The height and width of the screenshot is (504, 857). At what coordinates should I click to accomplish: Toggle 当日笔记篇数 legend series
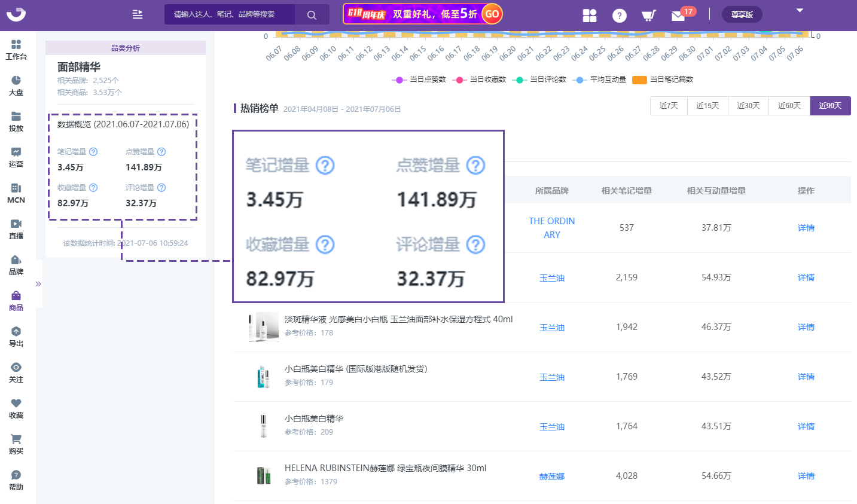point(663,80)
